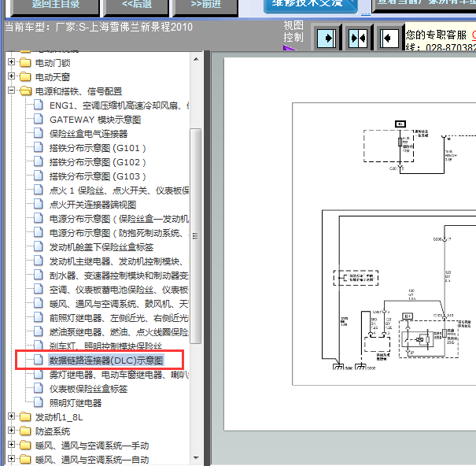Click document icon beside 数据链路连接器(DLC)示意图
Screen dimensions: 476x466
click(x=39, y=360)
